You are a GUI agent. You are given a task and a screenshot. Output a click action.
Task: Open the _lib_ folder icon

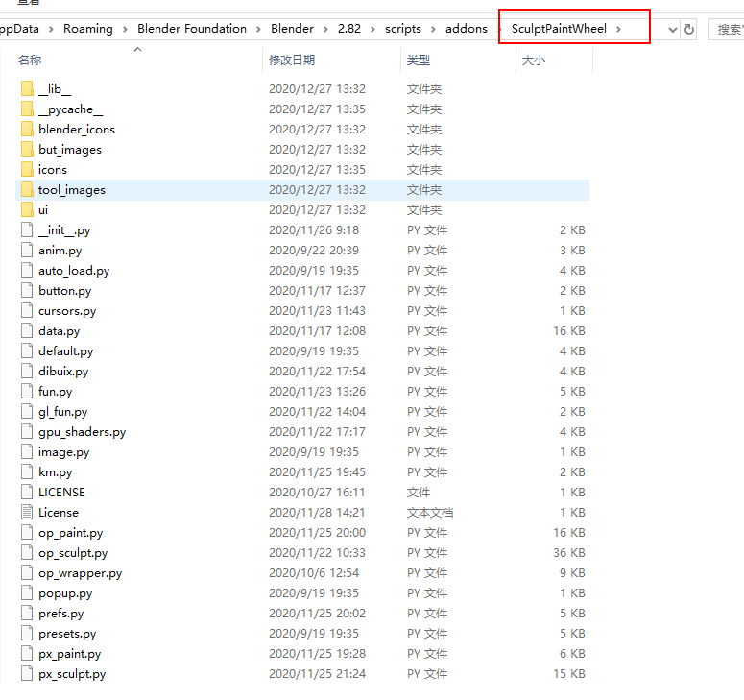(27, 88)
